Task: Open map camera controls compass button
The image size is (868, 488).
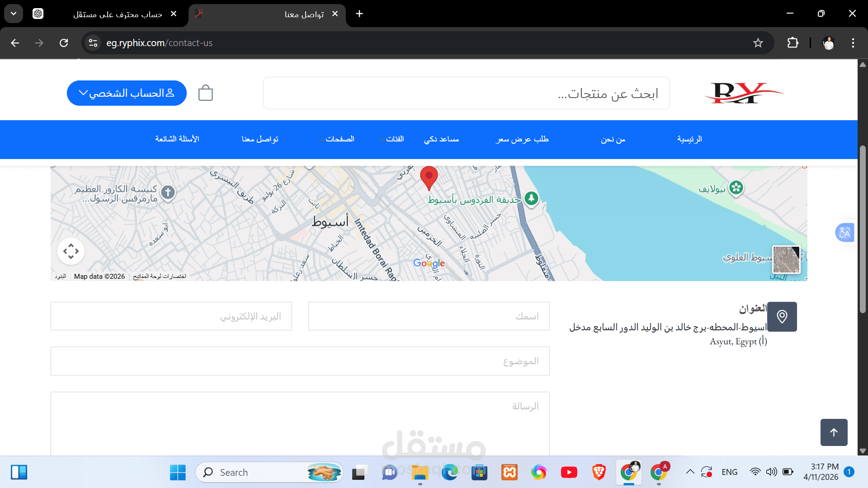Action: [71, 251]
